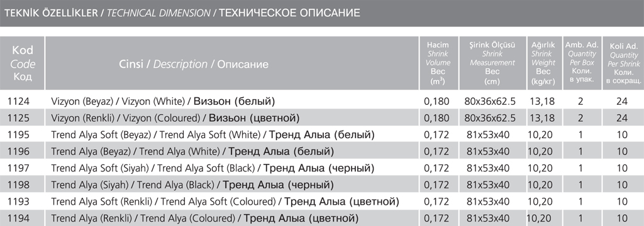Viewport: 644px width, 226px height.
Task: Click 0,172 volume value for code 1195
Action: pyautogui.click(x=436, y=134)
